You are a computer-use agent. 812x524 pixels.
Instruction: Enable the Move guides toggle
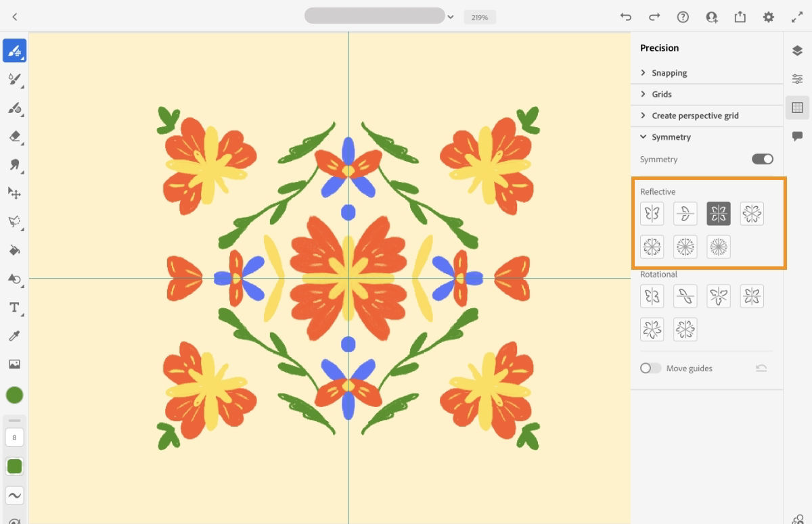(650, 368)
